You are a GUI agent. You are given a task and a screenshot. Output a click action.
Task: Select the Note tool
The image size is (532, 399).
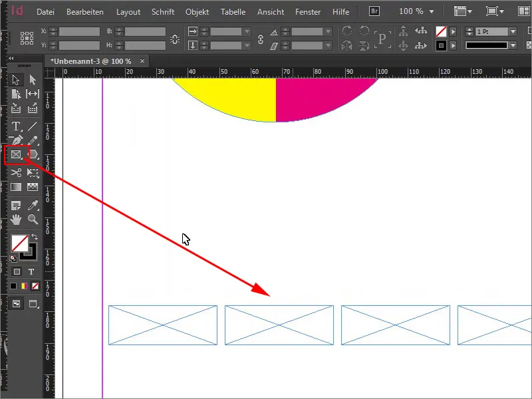click(x=15, y=205)
